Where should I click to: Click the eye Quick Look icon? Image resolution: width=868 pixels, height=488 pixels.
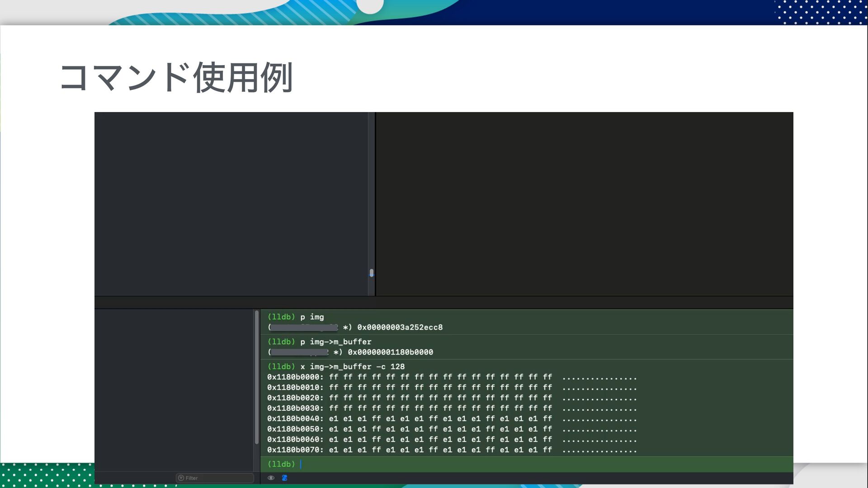coord(271,478)
